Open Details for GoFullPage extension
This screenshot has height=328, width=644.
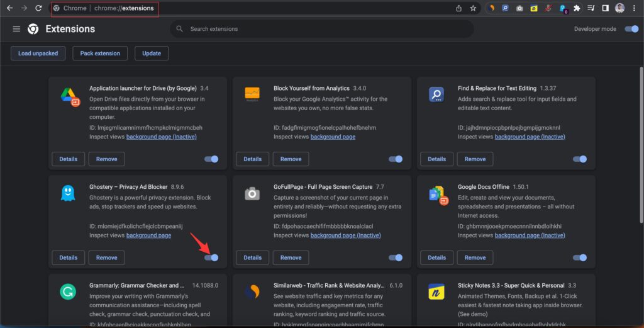click(252, 257)
